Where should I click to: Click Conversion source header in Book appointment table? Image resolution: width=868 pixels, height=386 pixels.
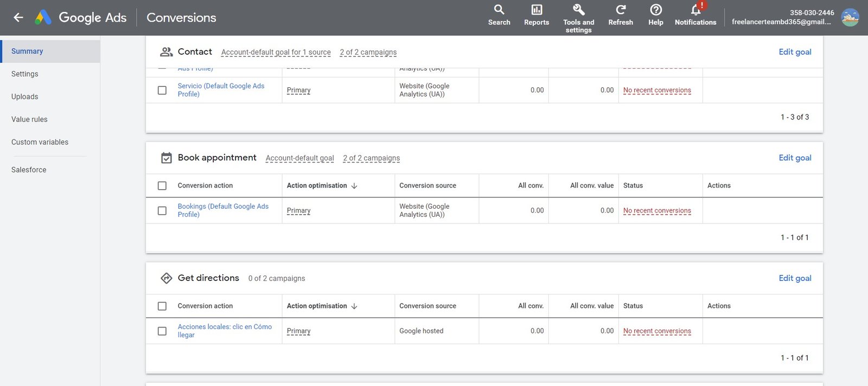pyautogui.click(x=427, y=185)
